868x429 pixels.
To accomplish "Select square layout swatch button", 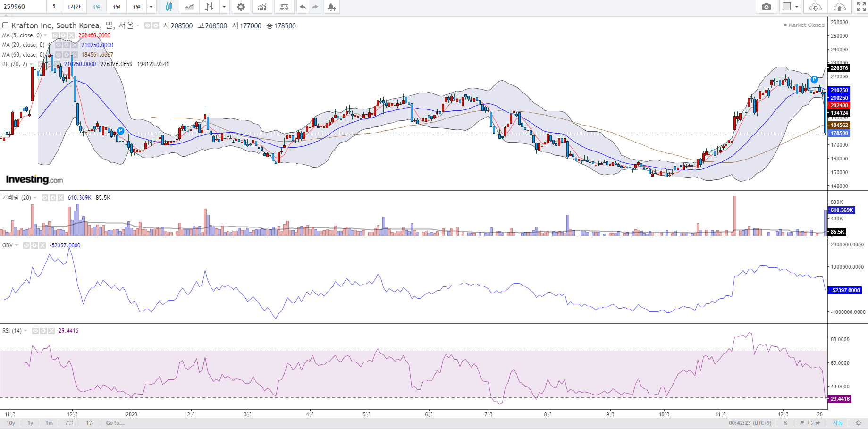I will click(x=786, y=7).
